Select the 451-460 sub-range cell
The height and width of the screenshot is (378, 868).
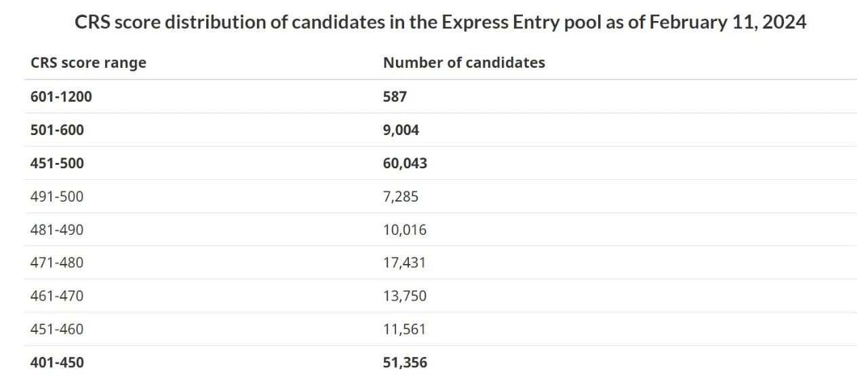57,329
